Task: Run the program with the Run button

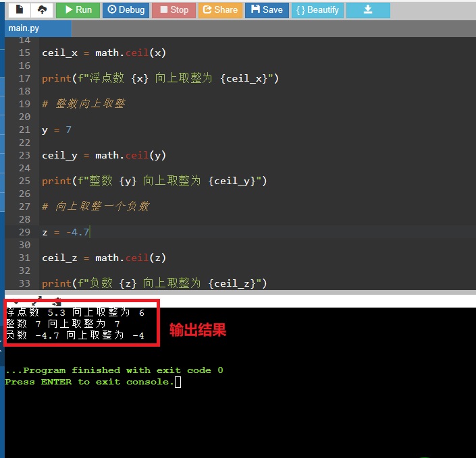Action: click(78, 9)
